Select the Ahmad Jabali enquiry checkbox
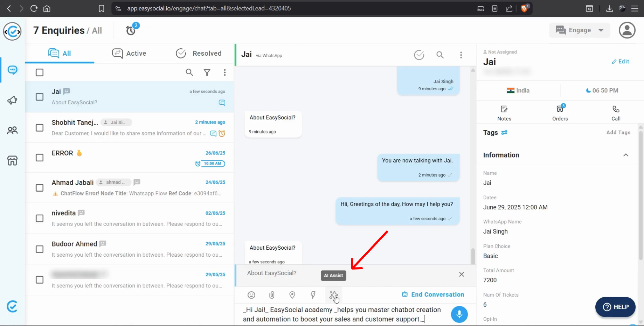The width and height of the screenshot is (644, 326). 40,188
